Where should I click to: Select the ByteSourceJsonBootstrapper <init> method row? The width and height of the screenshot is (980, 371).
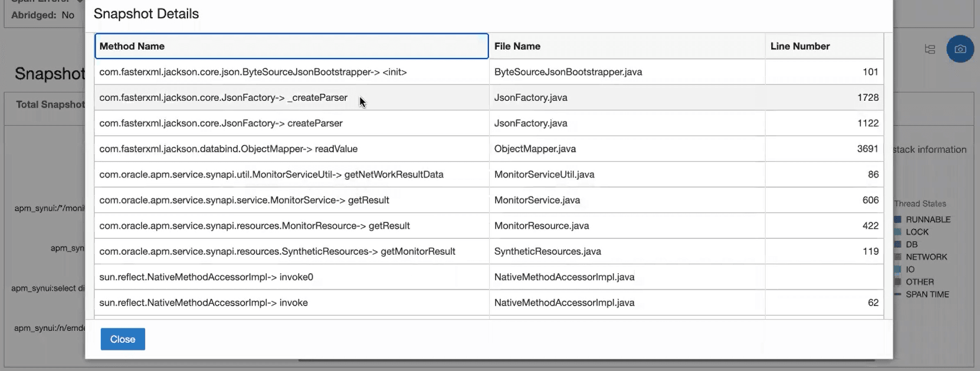[x=253, y=72]
